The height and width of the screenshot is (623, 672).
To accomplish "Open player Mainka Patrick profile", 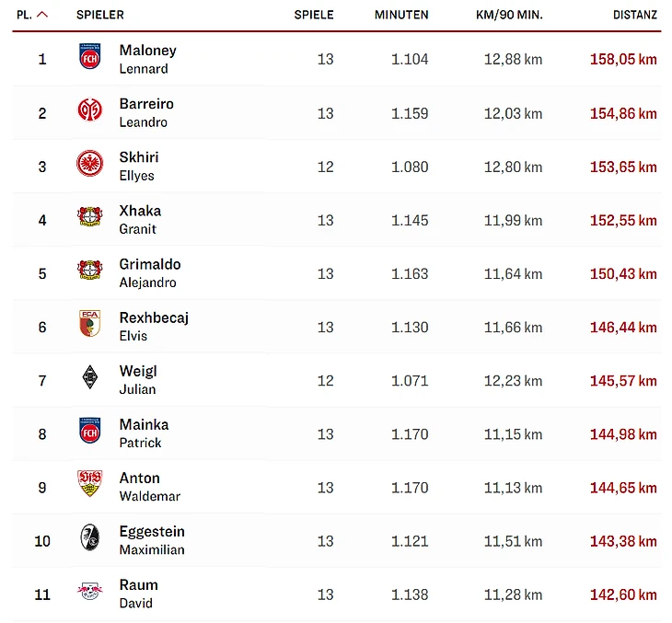I will tap(144, 433).
